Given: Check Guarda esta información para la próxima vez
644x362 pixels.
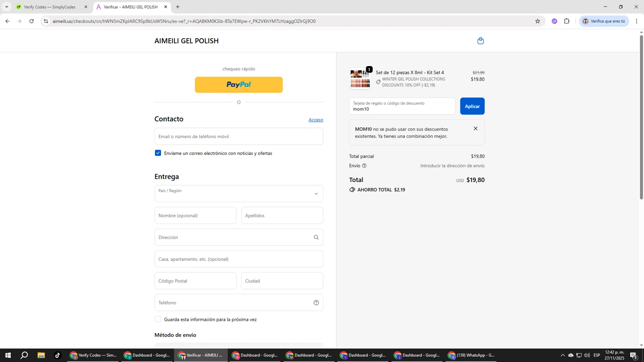Looking at the screenshot, I should (158, 319).
